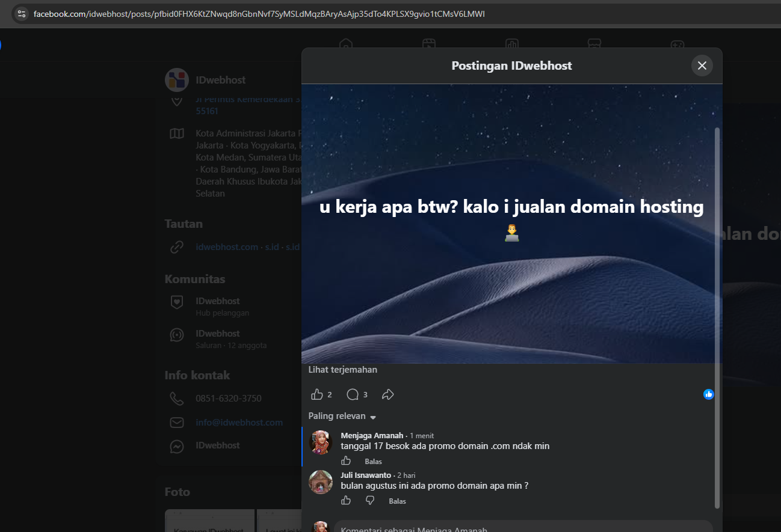Click the Messenger icon under Info kontak
The width and height of the screenshot is (781, 532).
[177, 447]
